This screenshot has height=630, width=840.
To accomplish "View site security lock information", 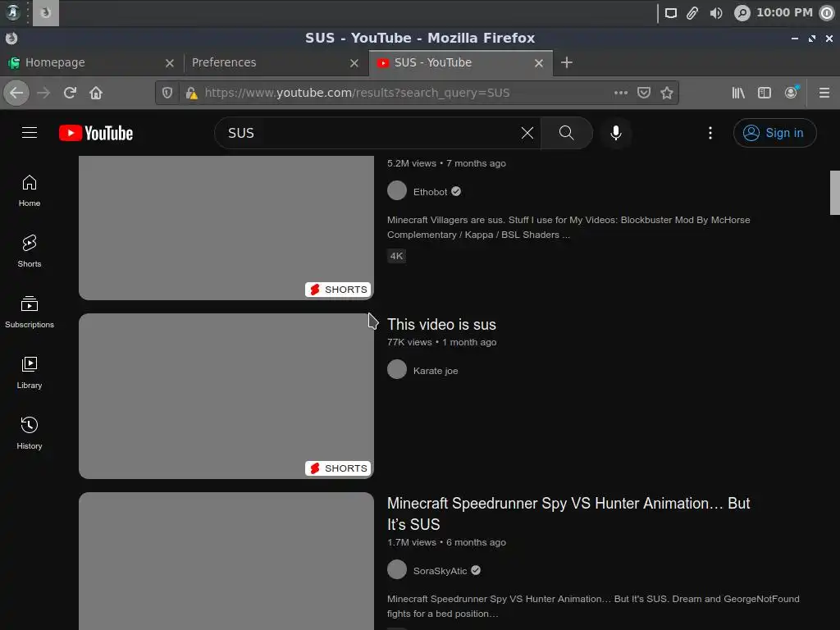I will 191,93.
